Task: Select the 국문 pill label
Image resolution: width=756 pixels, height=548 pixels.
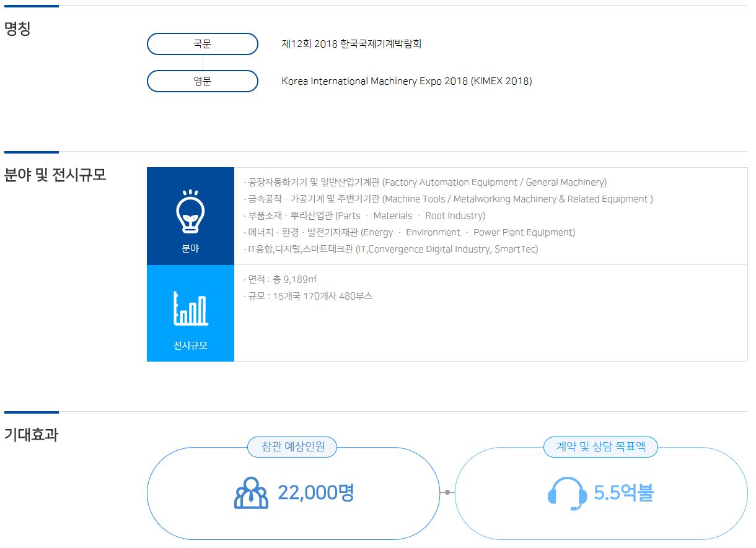Action: 203,44
